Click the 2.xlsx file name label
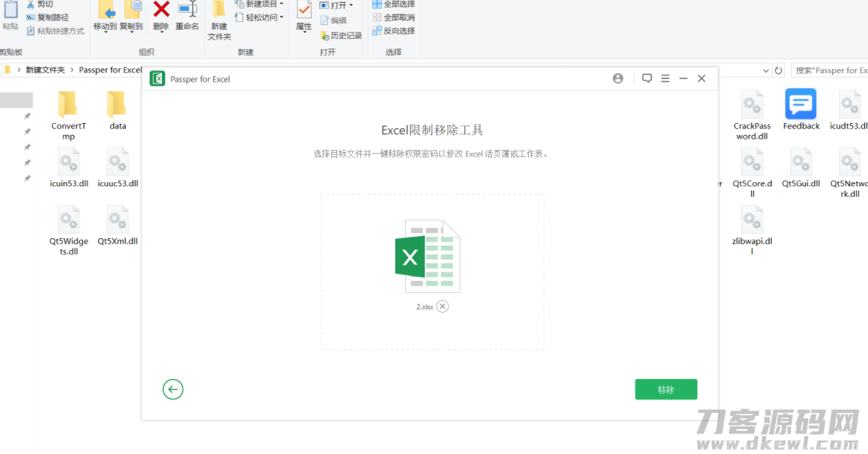868x454 pixels. coord(425,307)
